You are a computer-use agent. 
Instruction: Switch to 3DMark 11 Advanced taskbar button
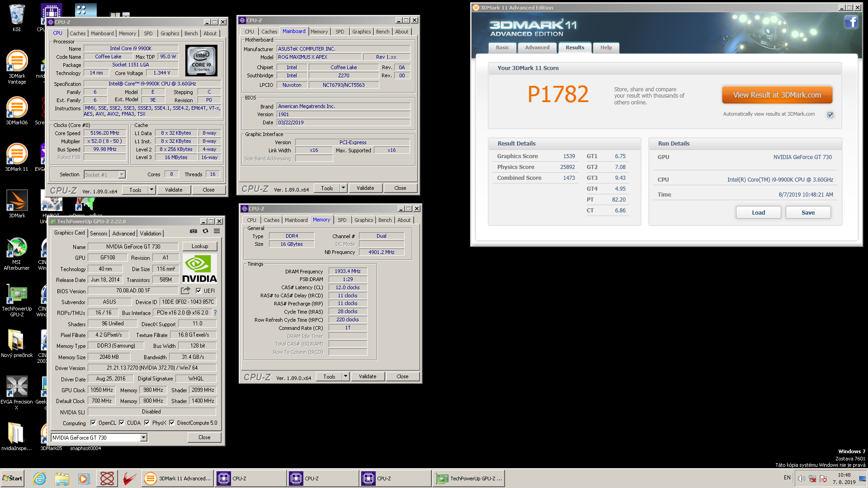point(177,479)
